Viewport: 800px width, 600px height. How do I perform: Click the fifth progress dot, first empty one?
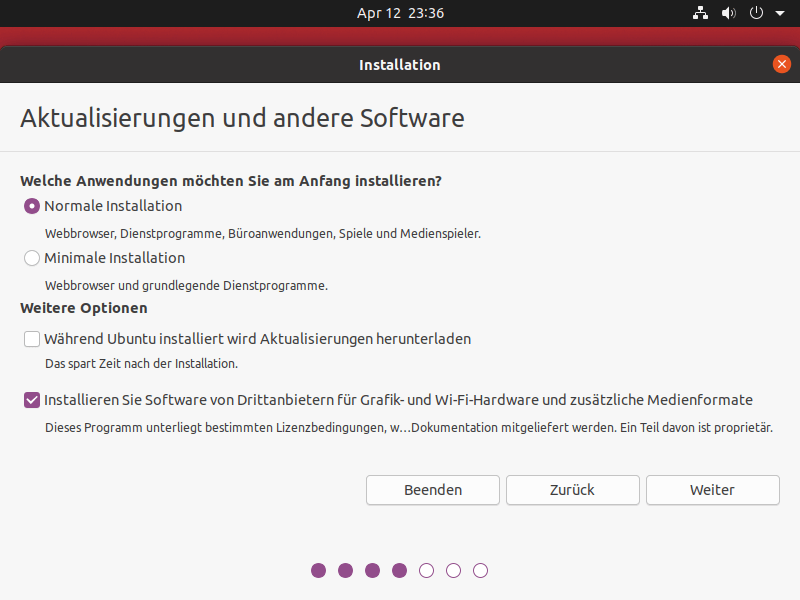click(427, 571)
